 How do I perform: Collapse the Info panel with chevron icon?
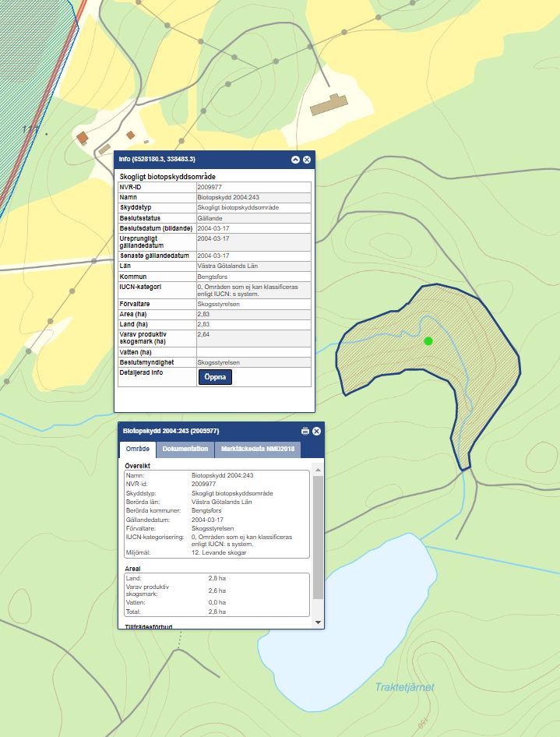click(295, 160)
